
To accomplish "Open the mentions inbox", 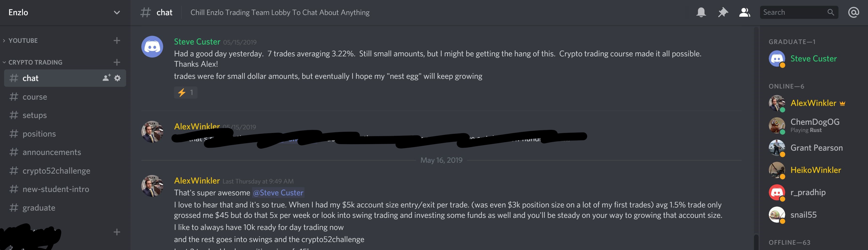I will coord(853,12).
